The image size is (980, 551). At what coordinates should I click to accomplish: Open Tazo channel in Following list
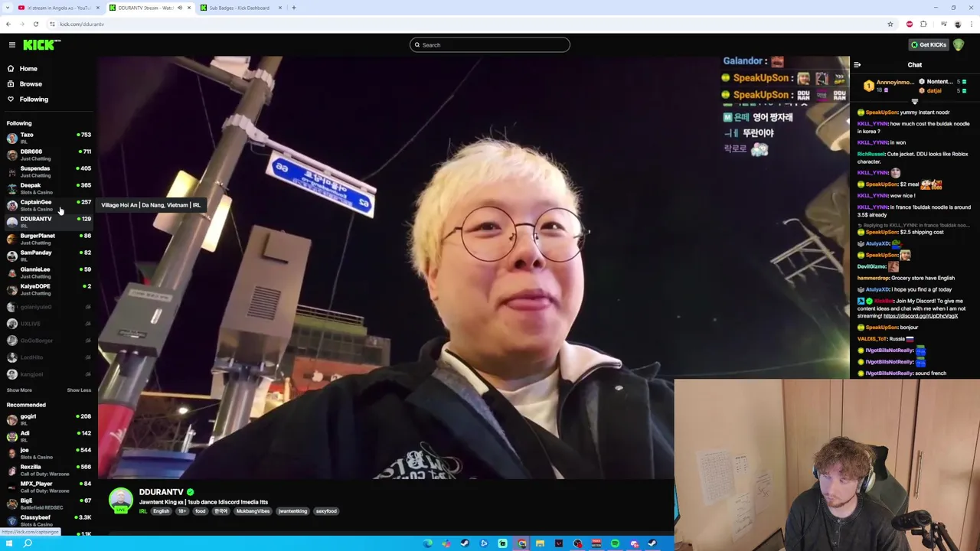[x=47, y=138]
